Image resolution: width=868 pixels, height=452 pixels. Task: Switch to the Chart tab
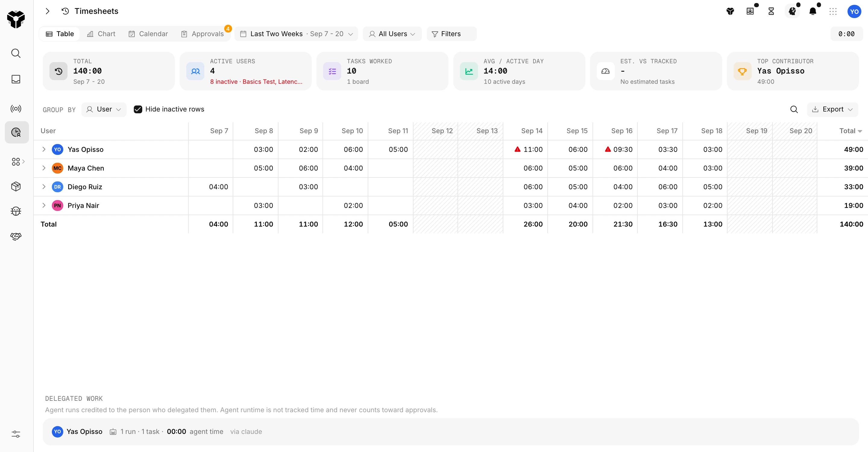click(101, 34)
